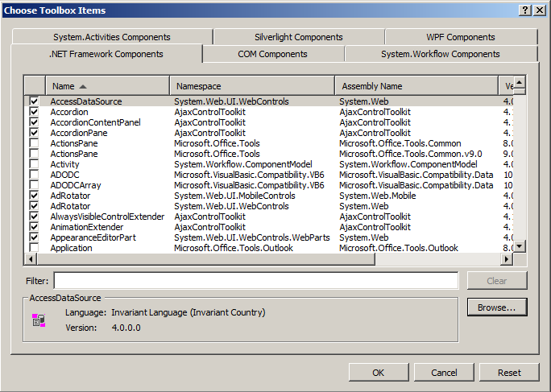Click the System.Web.Mobile assembly cell
The width and height of the screenshot is (551, 392).
click(378, 196)
